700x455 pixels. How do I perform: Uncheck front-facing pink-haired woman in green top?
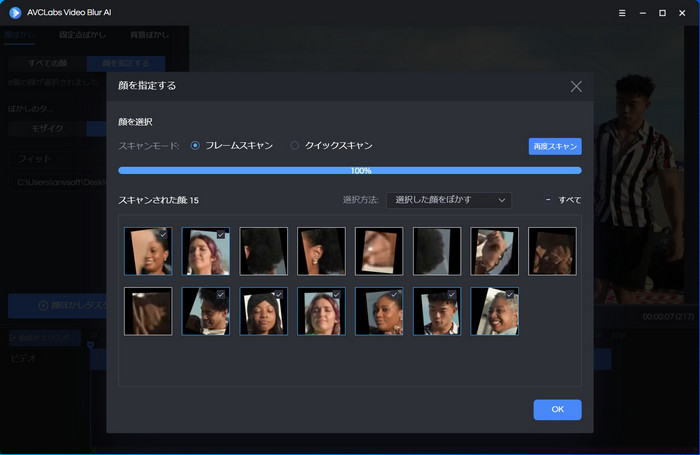click(x=337, y=295)
